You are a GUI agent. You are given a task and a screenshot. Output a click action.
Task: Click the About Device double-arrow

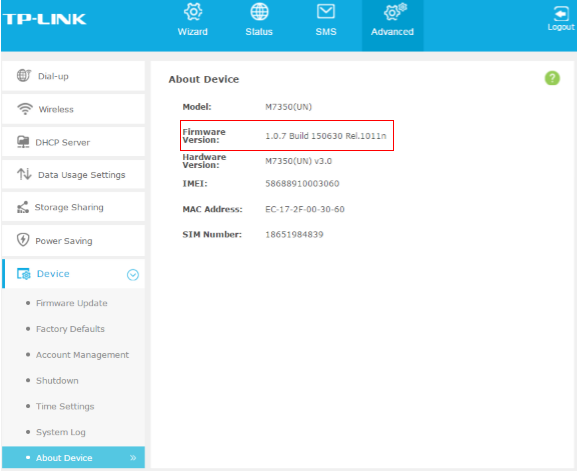click(133, 458)
